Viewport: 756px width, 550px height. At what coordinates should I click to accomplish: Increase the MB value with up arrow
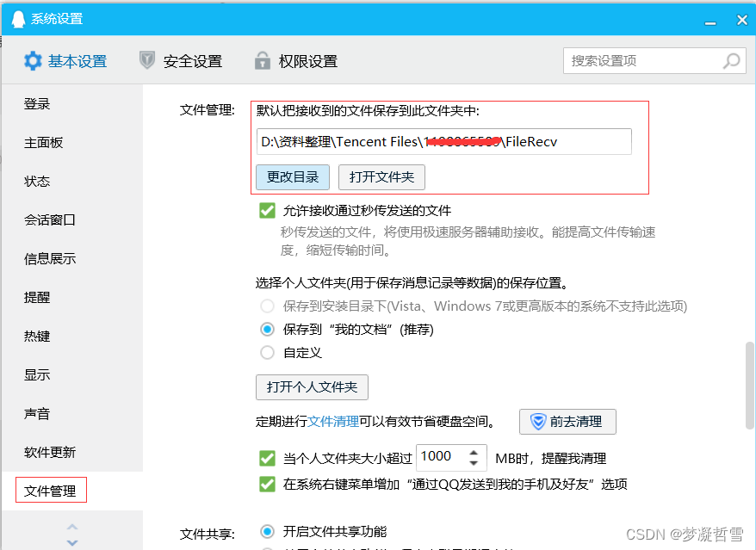(x=474, y=452)
